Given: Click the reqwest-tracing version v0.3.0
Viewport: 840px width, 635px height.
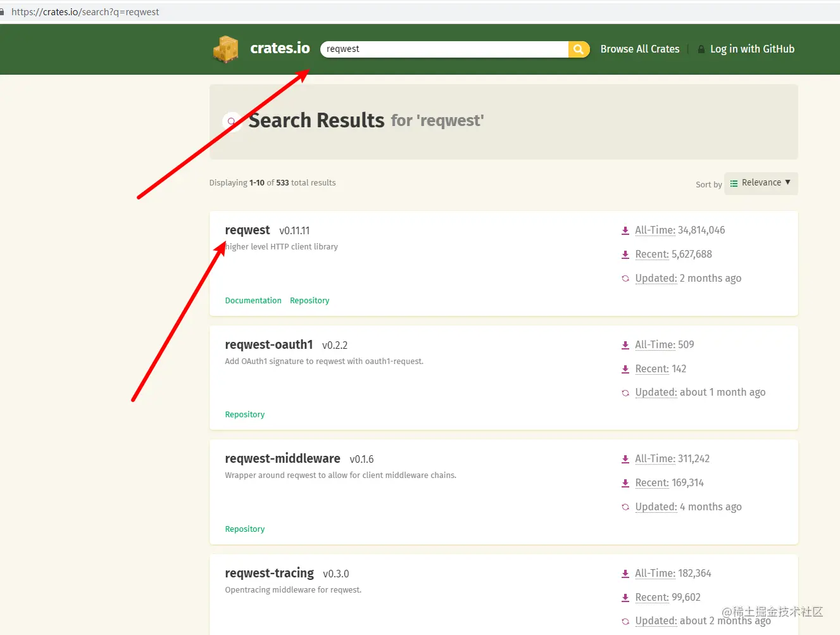Looking at the screenshot, I should click(335, 574).
